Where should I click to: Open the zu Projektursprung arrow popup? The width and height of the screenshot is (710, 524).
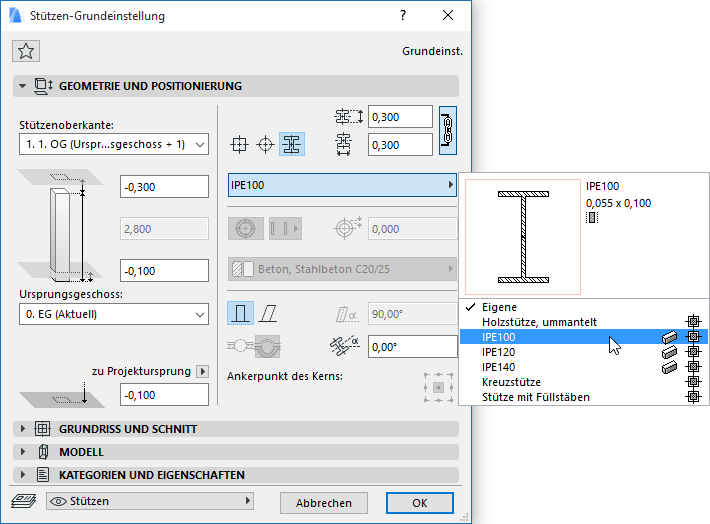pyautogui.click(x=202, y=371)
